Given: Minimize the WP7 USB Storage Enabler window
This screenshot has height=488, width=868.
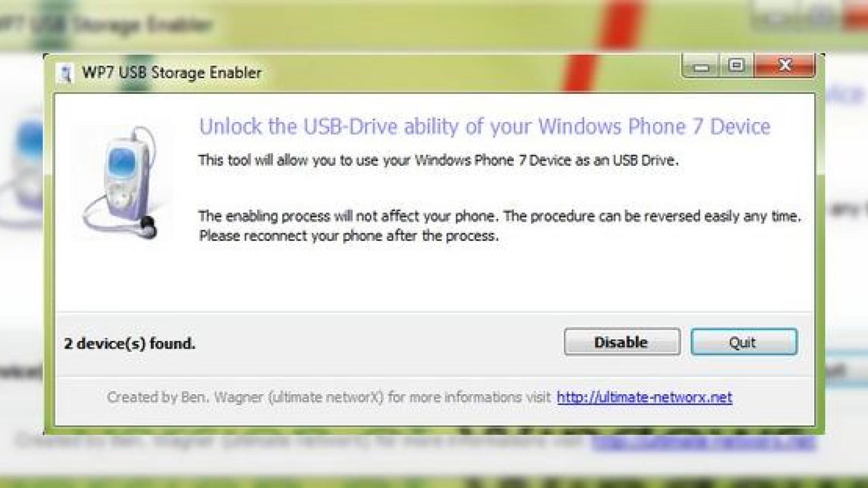Looking at the screenshot, I should pos(701,67).
